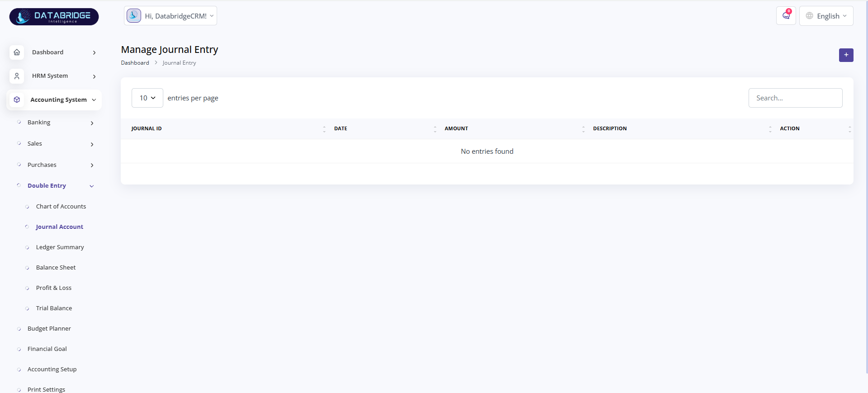The height and width of the screenshot is (393, 868).
Task: Sort by Journal ID column arrows
Action: pyautogui.click(x=324, y=129)
